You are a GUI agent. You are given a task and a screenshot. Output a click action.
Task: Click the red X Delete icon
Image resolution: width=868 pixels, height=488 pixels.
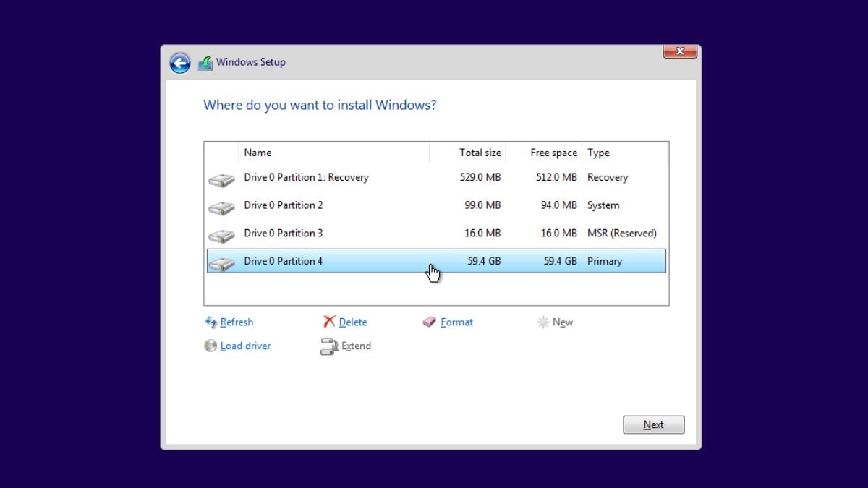point(329,322)
